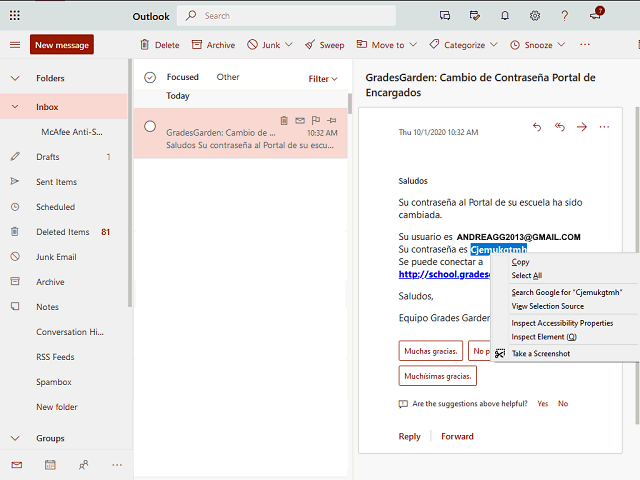
Task: Open the feedback megaphone icon with badge
Action: [596, 14]
